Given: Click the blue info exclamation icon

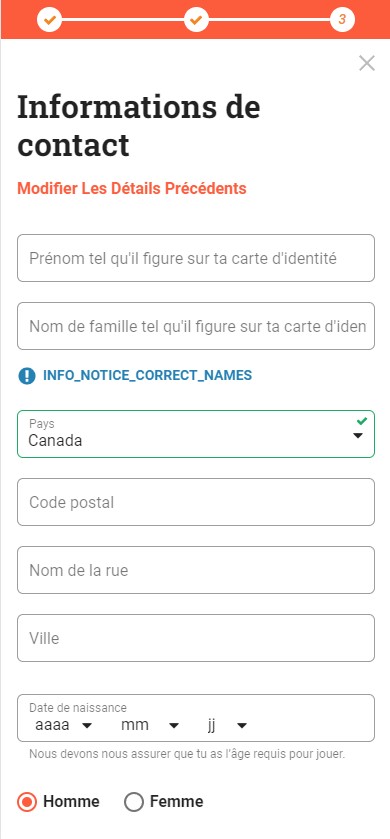Looking at the screenshot, I should [27, 376].
